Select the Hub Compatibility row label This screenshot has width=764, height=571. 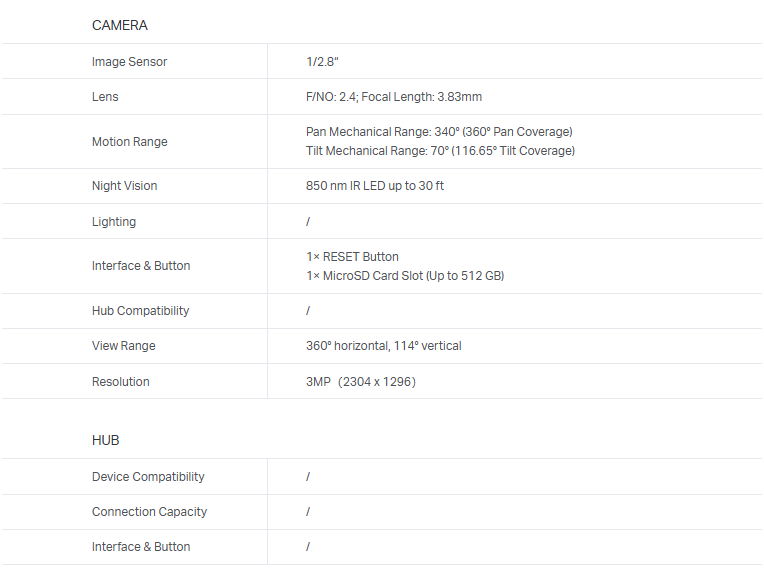click(x=140, y=311)
